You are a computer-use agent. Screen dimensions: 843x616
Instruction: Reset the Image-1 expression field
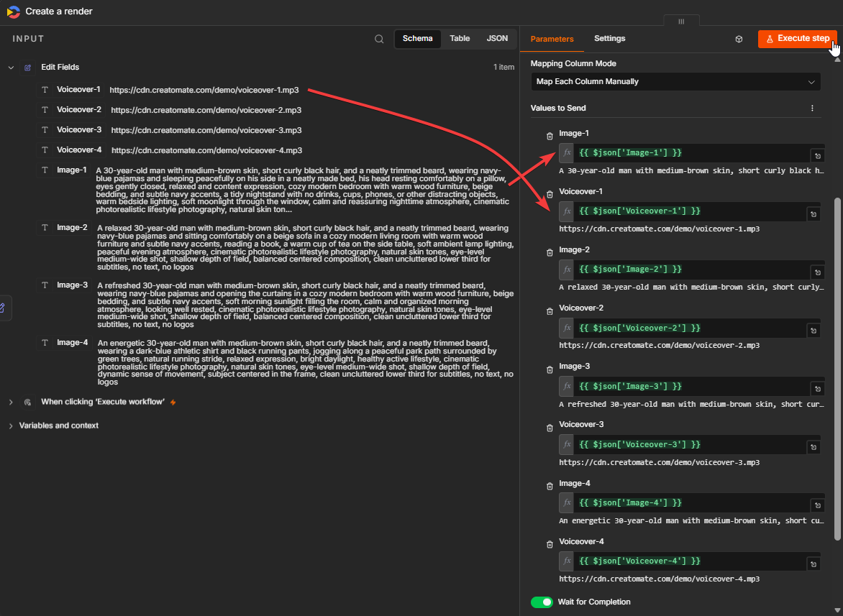coord(817,156)
